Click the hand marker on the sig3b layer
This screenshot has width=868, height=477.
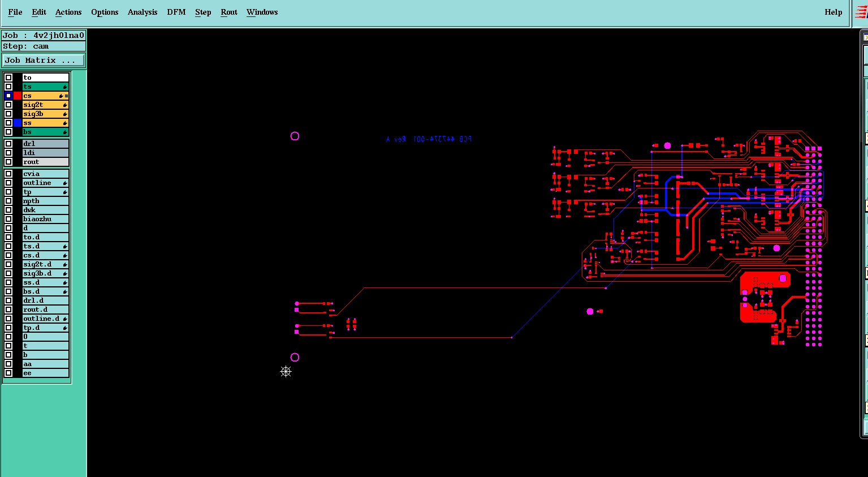65,114
